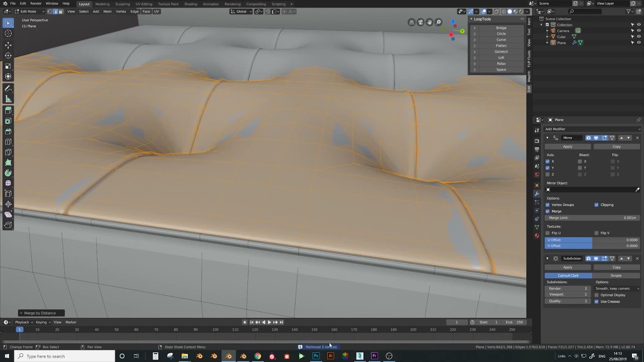Activate the Scale tool
Screen dimensions: 644x362
8,66
